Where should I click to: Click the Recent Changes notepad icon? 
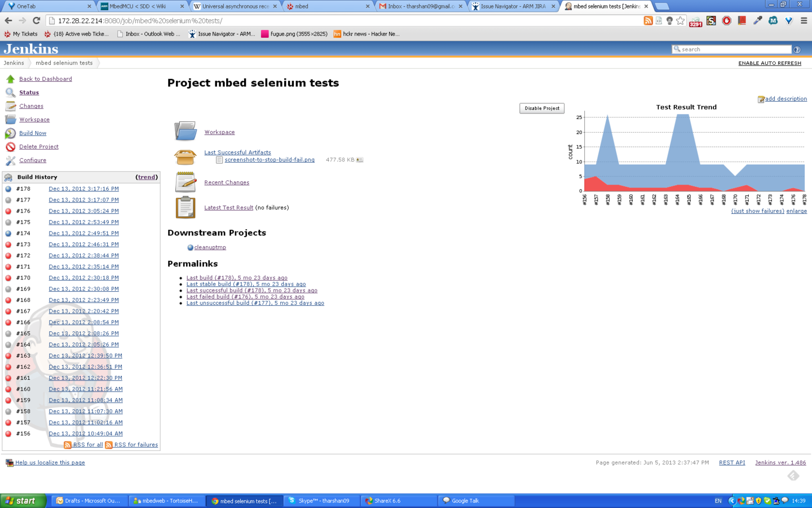[x=185, y=182]
